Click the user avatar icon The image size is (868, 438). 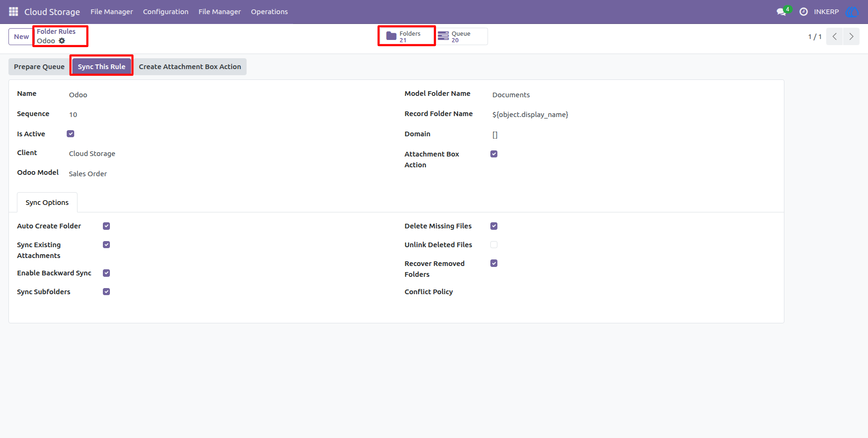point(852,12)
